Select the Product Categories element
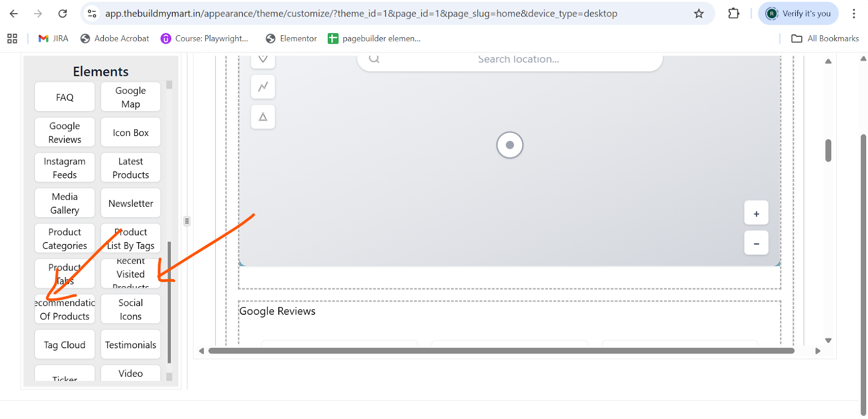This screenshot has width=868, height=419. click(65, 238)
